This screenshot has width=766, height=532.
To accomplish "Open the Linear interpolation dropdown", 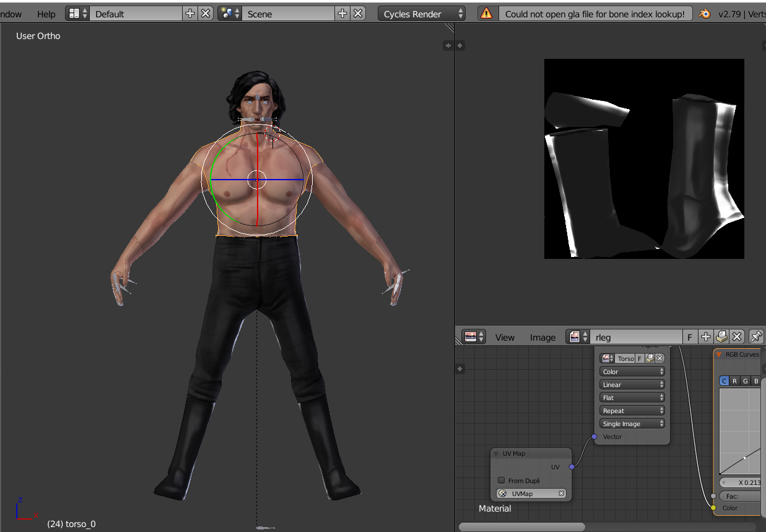I will click(x=632, y=385).
